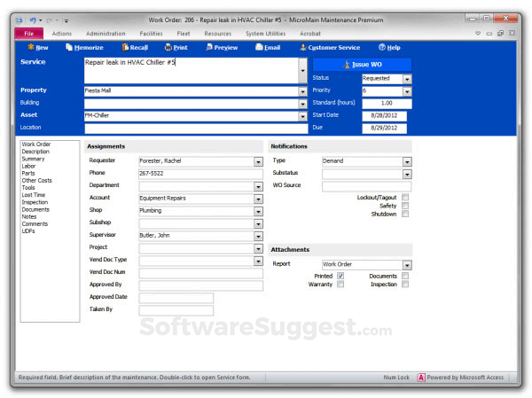
Task: Open the Asset dropdown arrow
Action: pyautogui.click(x=302, y=116)
